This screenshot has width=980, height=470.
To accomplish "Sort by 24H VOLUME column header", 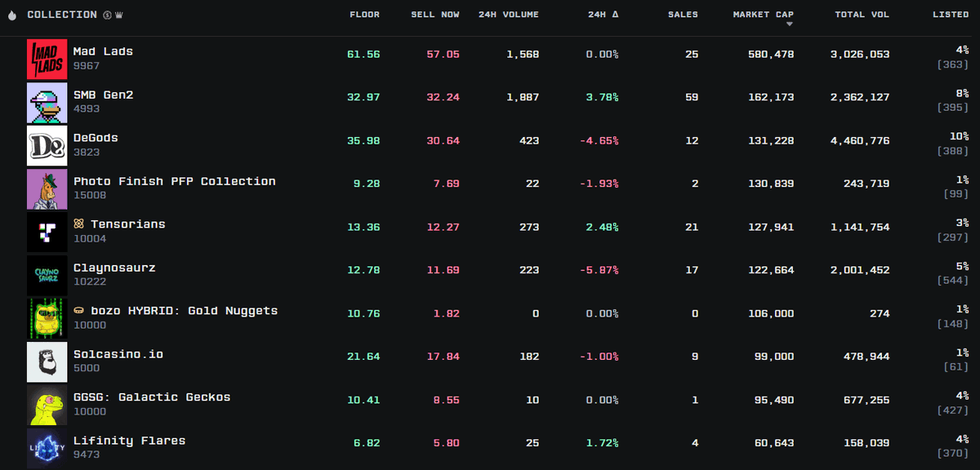I will click(508, 14).
